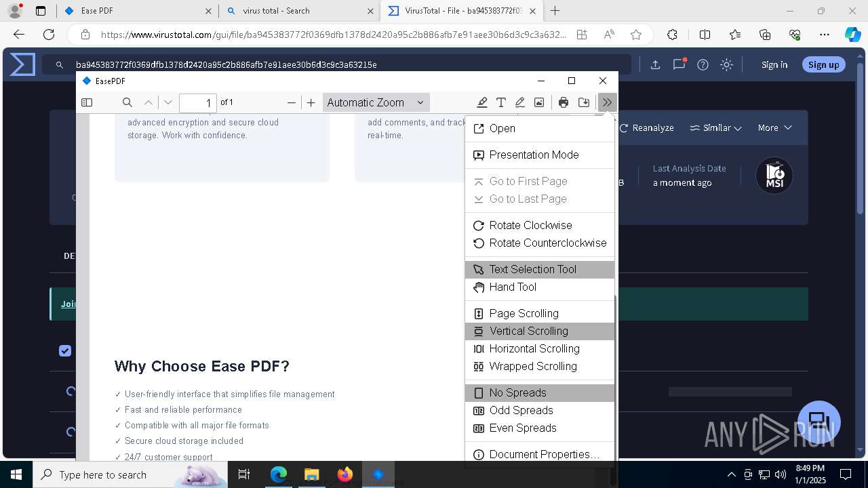This screenshot has width=868, height=488.
Task: Click the VirusTotal upload file icon
Action: click(x=655, y=64)
